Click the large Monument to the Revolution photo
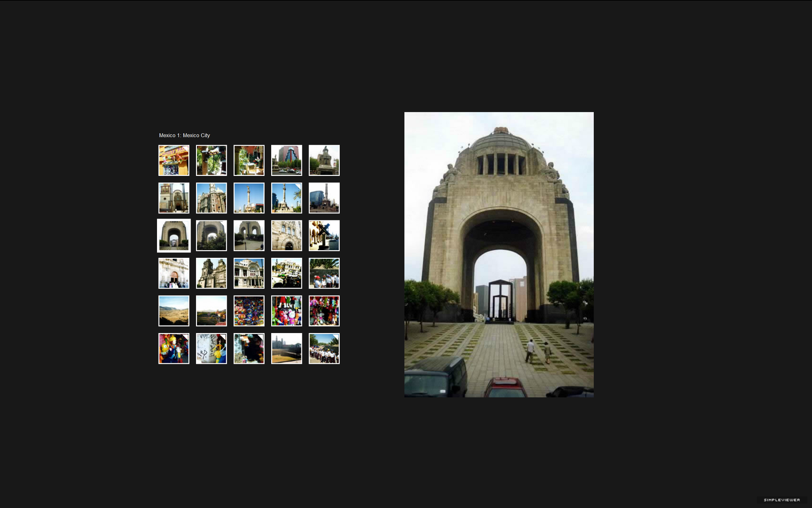Screen dimensions: 812x508 pos(499,255)
